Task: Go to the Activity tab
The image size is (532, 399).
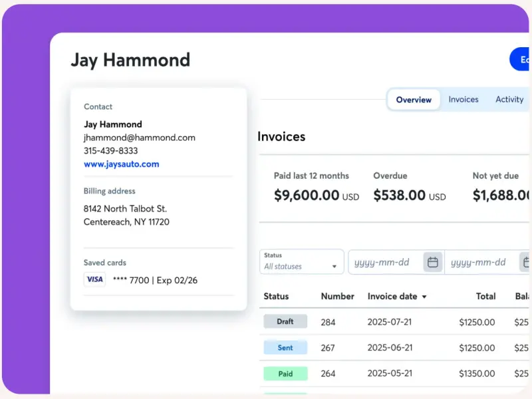Action: tap(509, 100)
